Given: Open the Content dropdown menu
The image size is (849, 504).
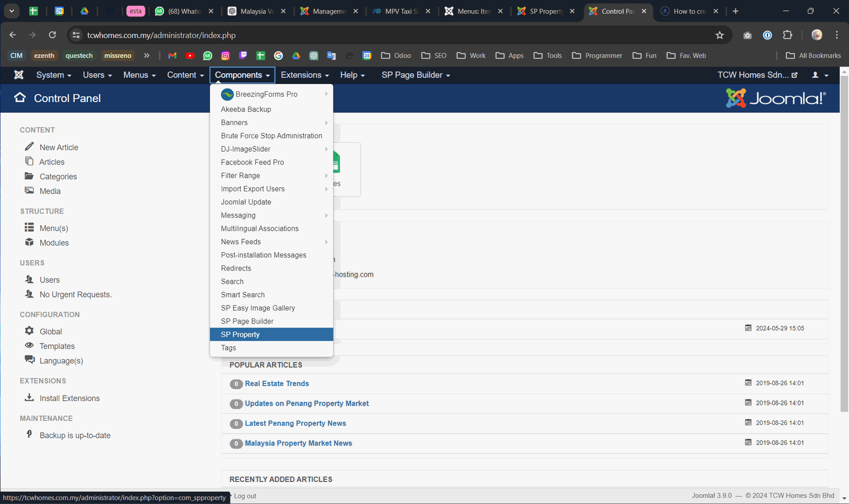Looking at the screenshot, I should coord(185,75).
